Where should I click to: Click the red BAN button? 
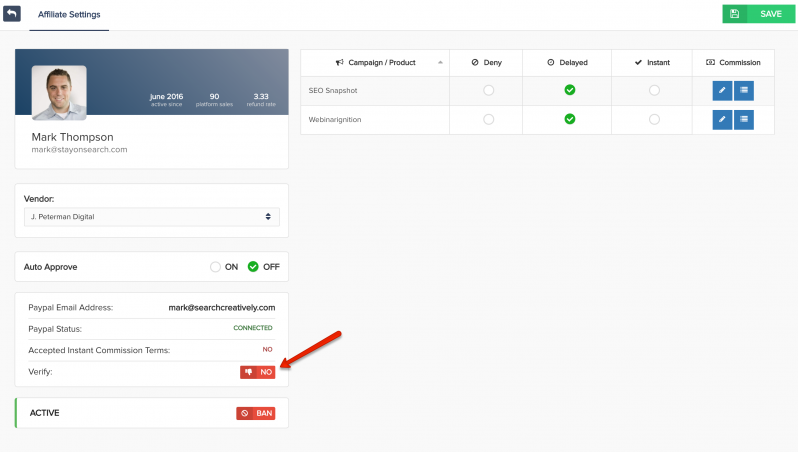point(256,413)
